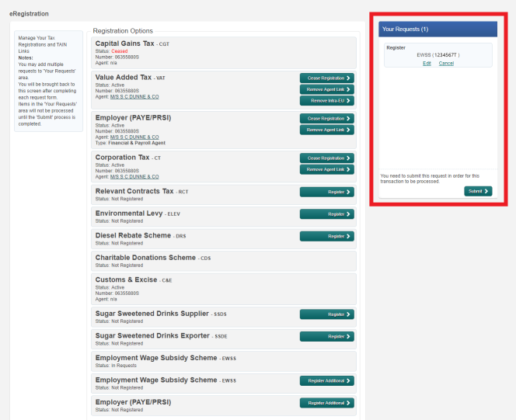This screenshot has height=420, width=516.
Task: Cease Registration for Corporation Tax
Action: [326, 158]
